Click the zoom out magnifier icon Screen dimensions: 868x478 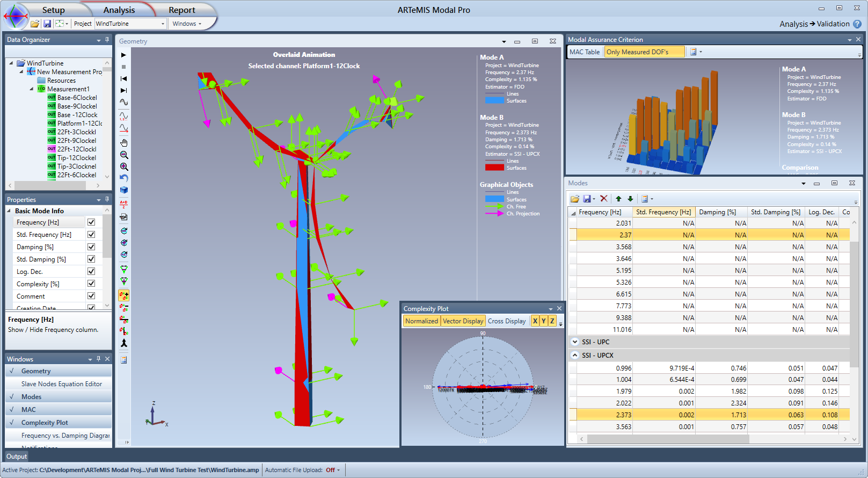click(123, 155)
